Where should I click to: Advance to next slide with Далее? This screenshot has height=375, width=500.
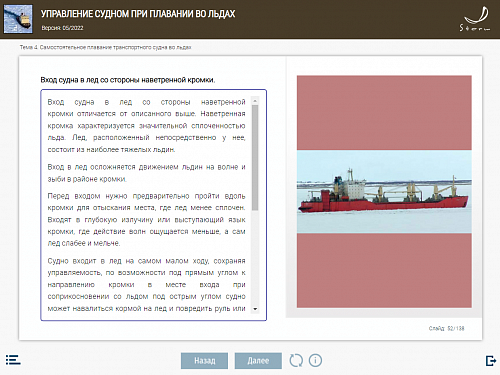pyautogui.click(x=258, y=361)
